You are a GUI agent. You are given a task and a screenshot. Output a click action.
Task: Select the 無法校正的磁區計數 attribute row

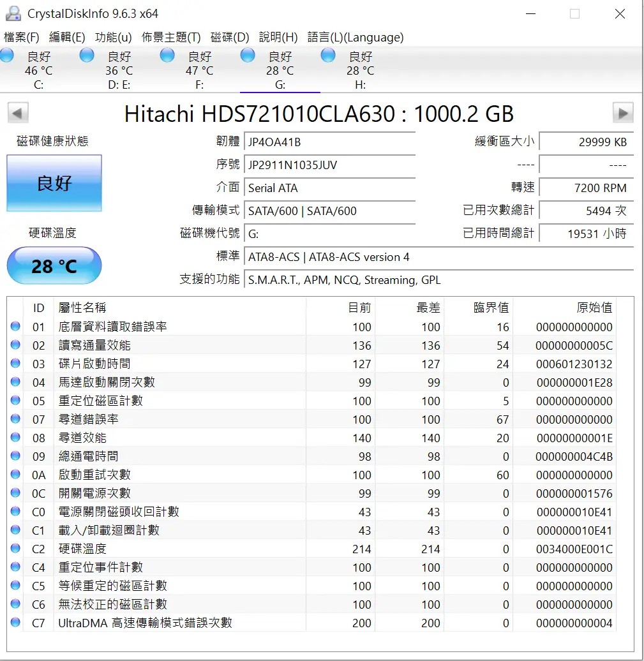pos(311,604)
